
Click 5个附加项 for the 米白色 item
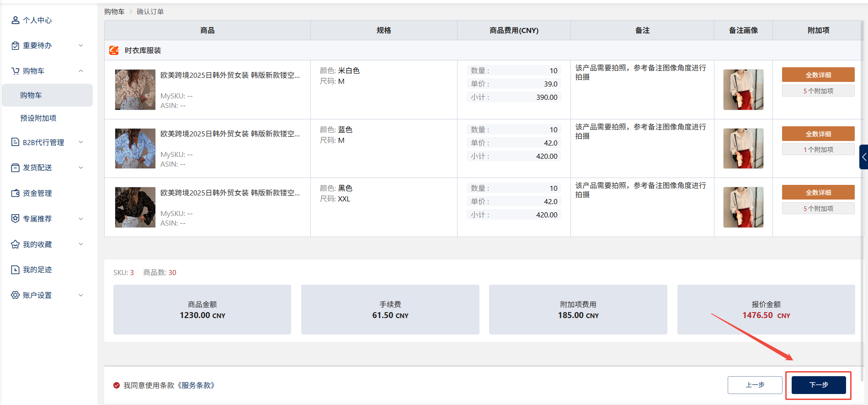tap(818, 91)
